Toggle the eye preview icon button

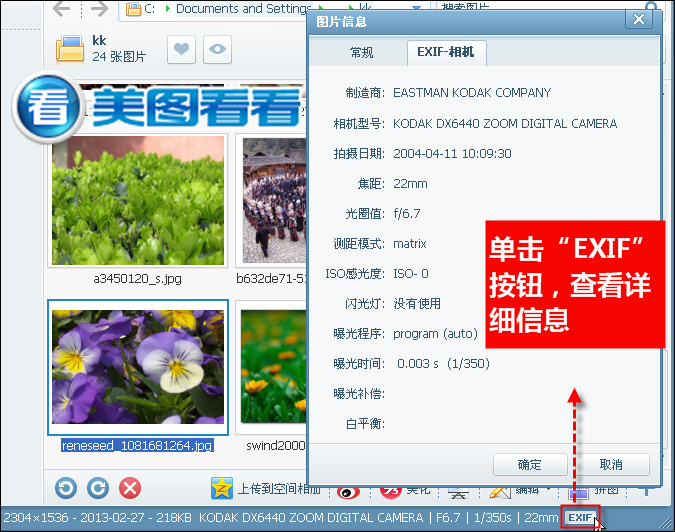coord(217,49)
